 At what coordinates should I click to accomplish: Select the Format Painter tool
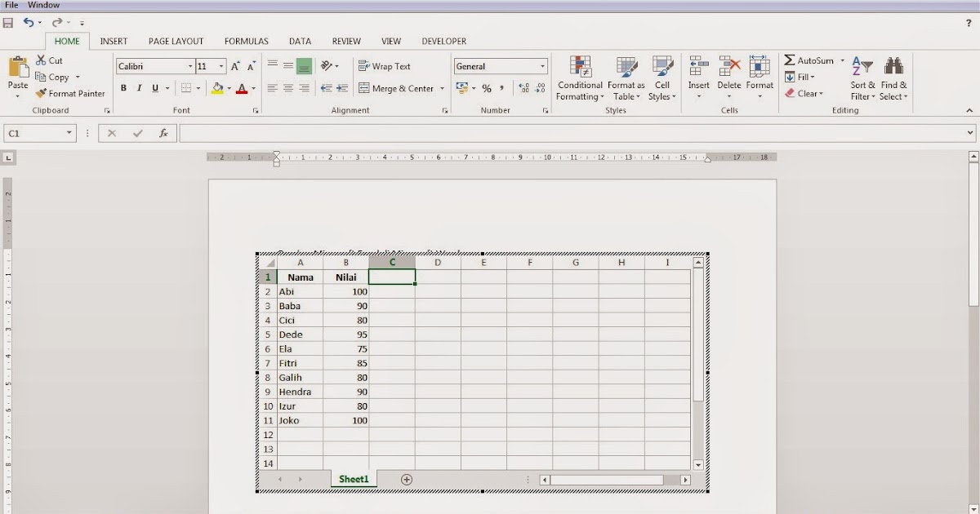click(70, 93)
